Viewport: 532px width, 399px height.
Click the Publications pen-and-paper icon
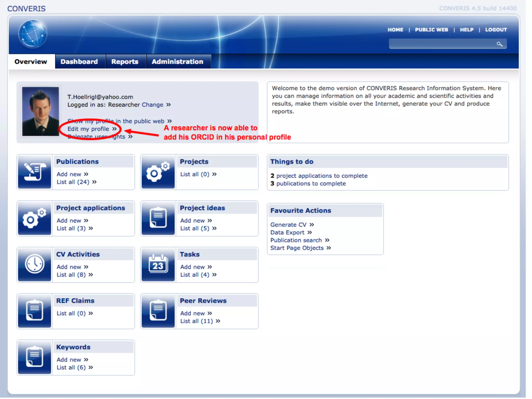pos(35,172)
